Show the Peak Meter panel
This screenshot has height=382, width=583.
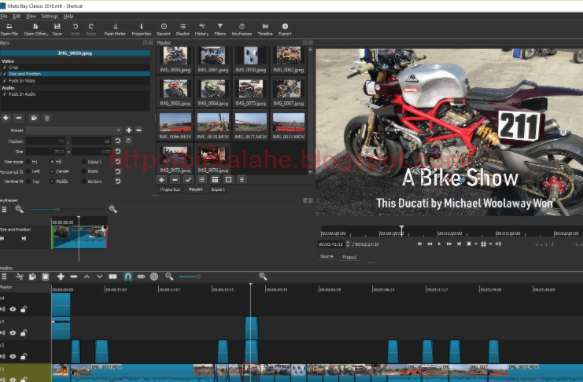tap(115, 29)
